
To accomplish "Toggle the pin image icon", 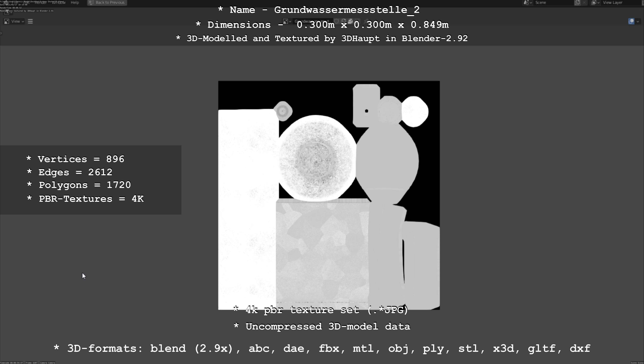I will click(366, 21).
